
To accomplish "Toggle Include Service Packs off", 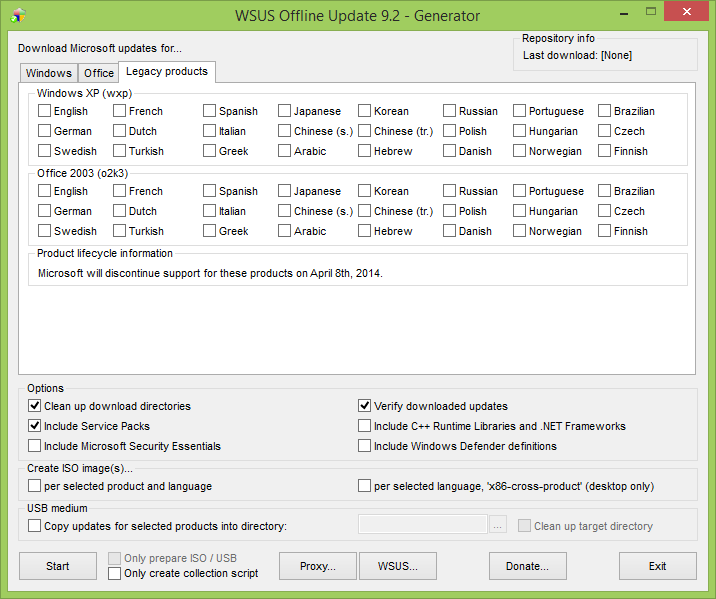I will pos(36,426).
